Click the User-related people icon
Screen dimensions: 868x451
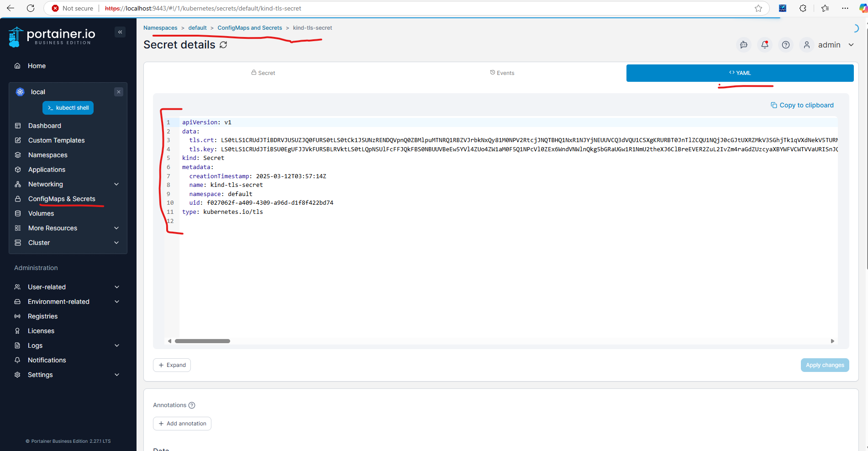click(17, 287)
